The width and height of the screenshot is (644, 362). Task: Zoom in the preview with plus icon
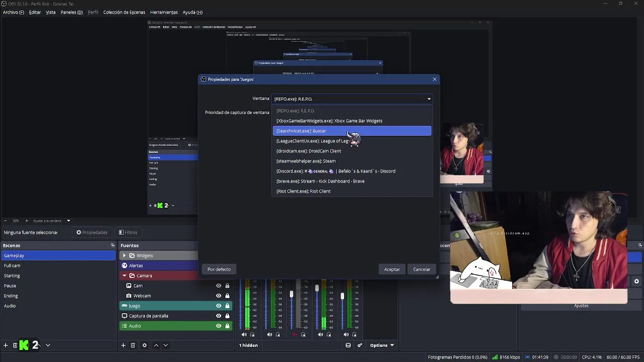click(26, 221)
